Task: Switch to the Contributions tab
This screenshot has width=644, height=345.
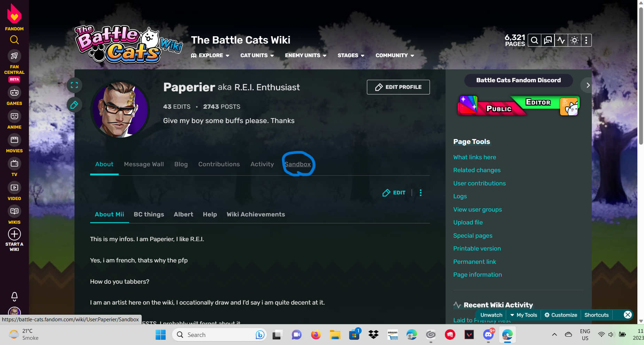Action: point(219,164)
